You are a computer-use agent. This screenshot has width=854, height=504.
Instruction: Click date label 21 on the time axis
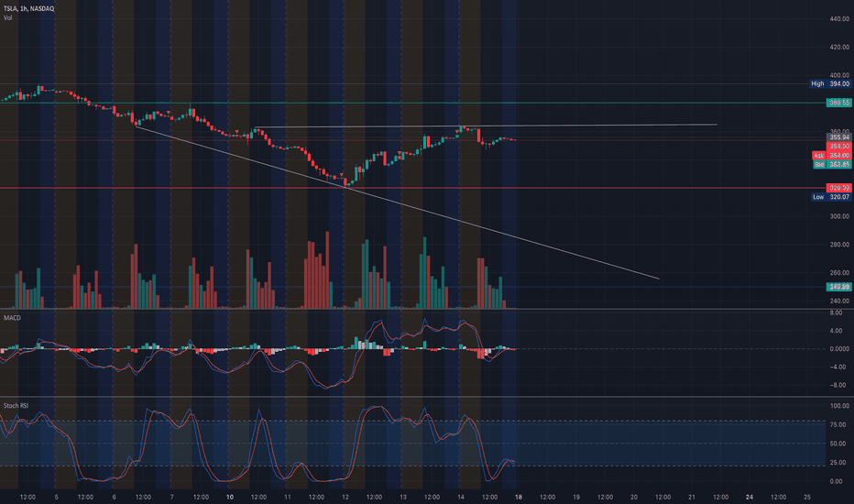pyautogui.click(x=691, y=498)
